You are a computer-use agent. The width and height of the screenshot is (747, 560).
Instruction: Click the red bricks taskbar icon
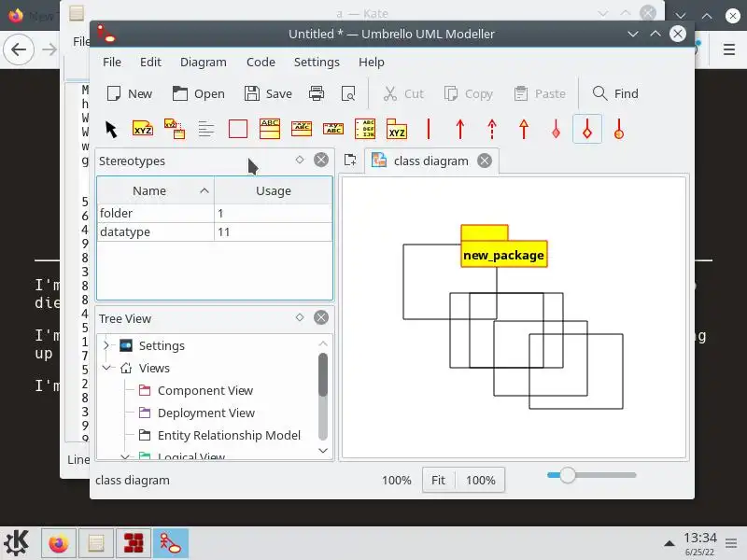(134, 543)
